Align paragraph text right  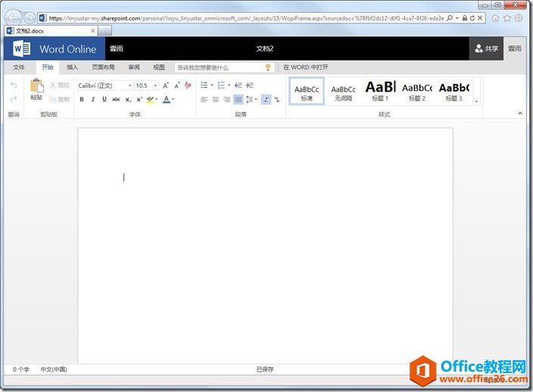226,100
